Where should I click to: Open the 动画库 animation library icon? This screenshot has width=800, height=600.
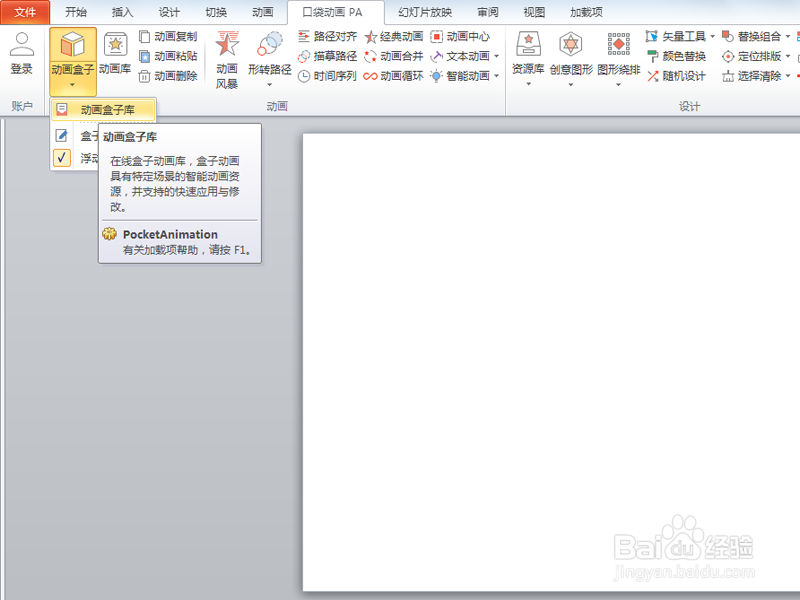click(x=115, y=44)
